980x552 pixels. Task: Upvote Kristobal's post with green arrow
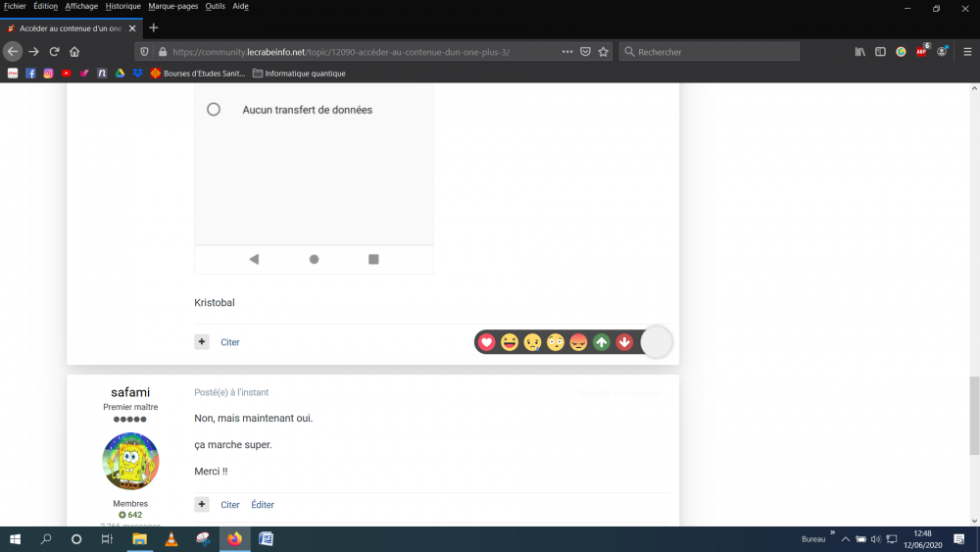pos(602,342)
